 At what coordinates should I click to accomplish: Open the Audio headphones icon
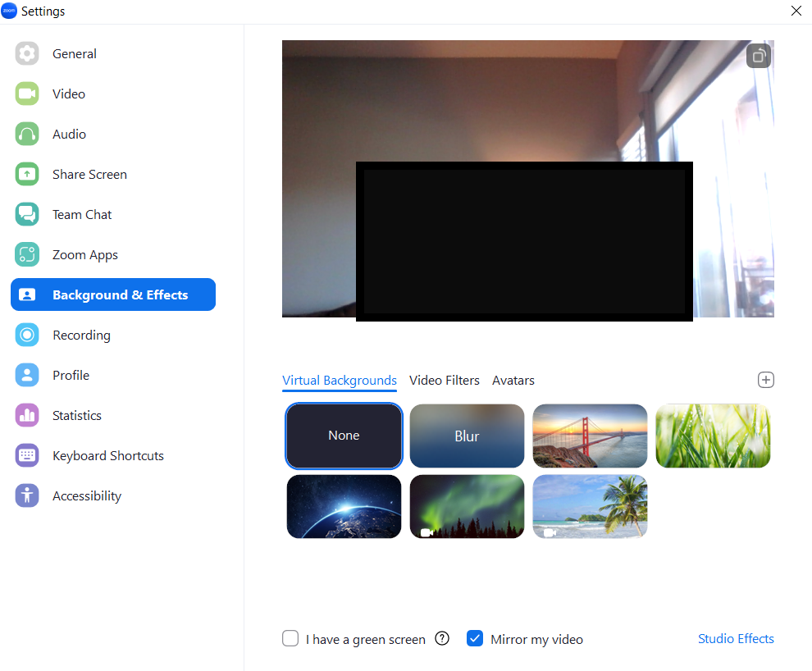(27, 134)
